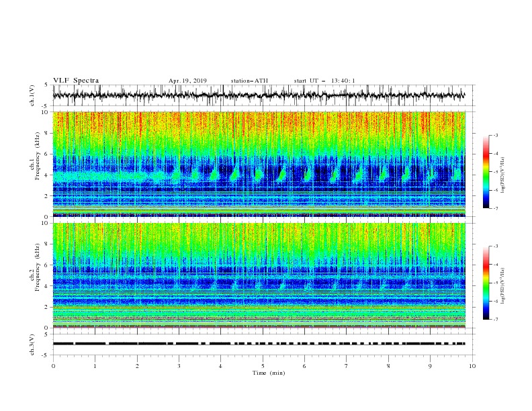Click the ch.1 voltage waveform trace
The height and width of the screenshot is (411, 532).
pos(259,95)
